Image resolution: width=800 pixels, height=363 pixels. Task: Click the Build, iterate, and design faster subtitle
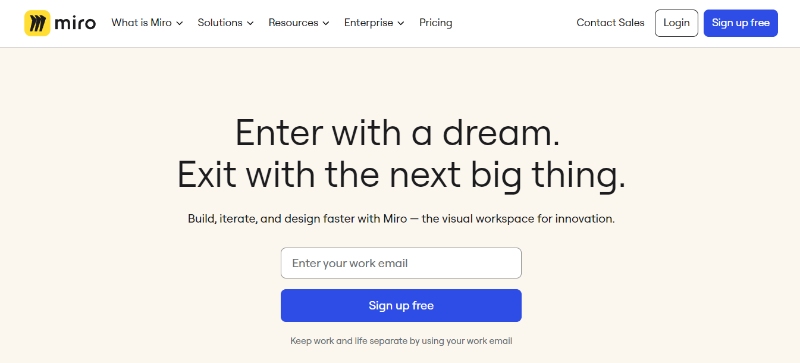pyautogui.click(x=401, y=219)
